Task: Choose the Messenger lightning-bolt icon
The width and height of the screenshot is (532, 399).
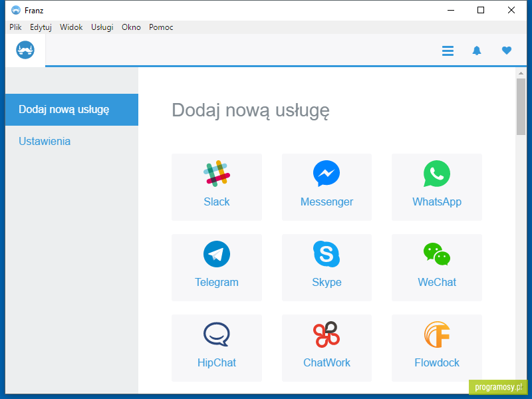Action: click(x=327, y=174)
